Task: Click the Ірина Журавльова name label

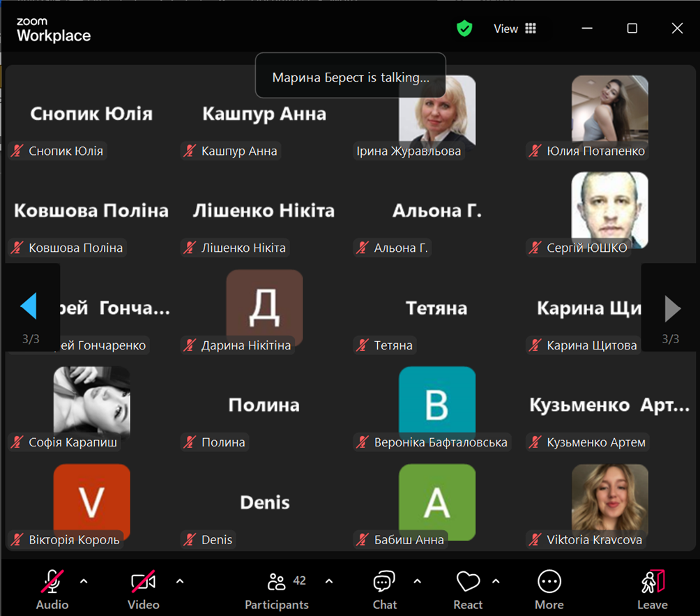Action: (409, 151)
